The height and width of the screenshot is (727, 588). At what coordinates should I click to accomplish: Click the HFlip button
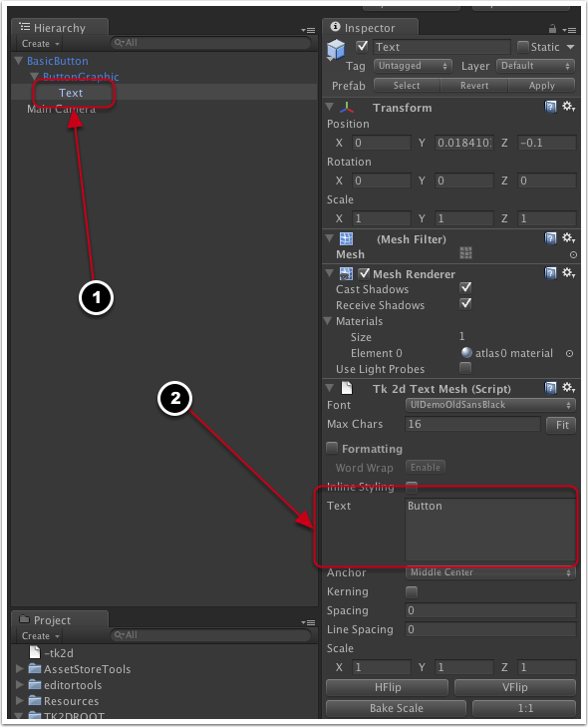point(388,687)
